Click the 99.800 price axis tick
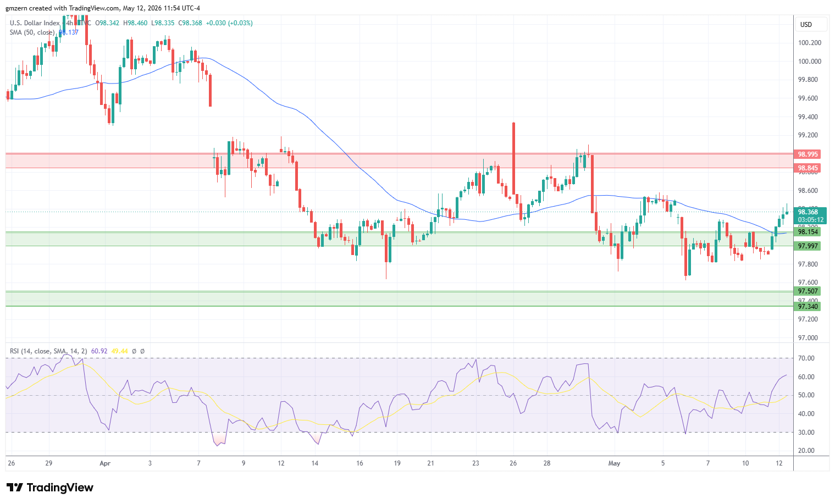This screenshot has height=504, width=835. pyautogui.click(x=808, y=80)
